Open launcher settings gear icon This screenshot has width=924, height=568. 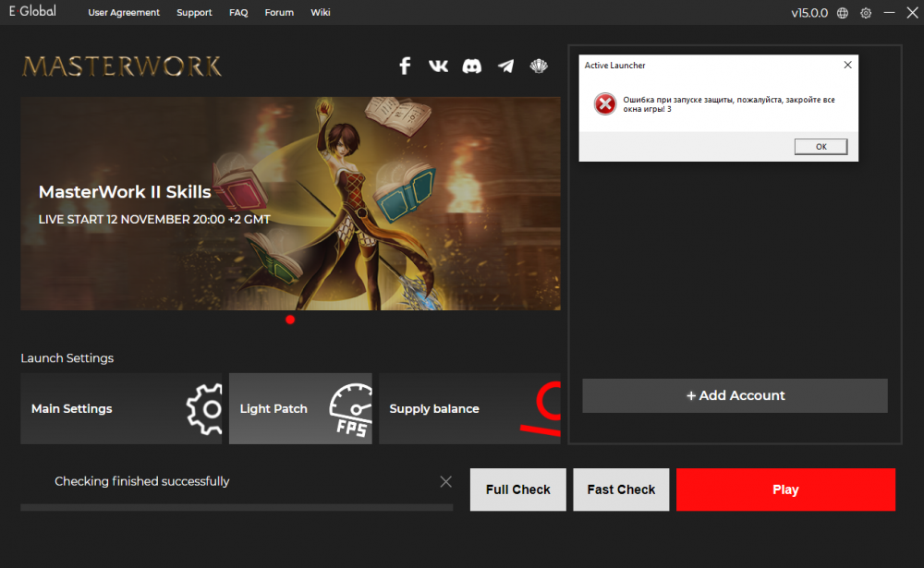(866, 13)
